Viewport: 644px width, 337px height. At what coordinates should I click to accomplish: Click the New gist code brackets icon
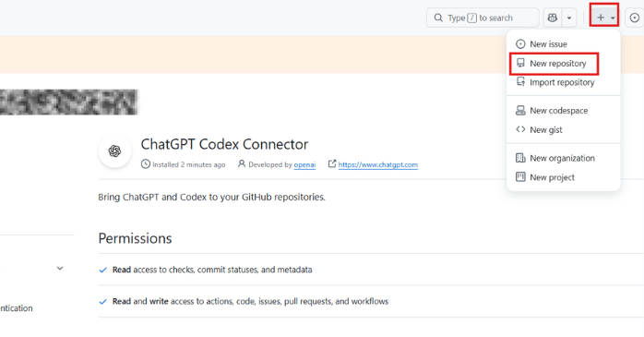pyautogui.click(x=520, y=129)
